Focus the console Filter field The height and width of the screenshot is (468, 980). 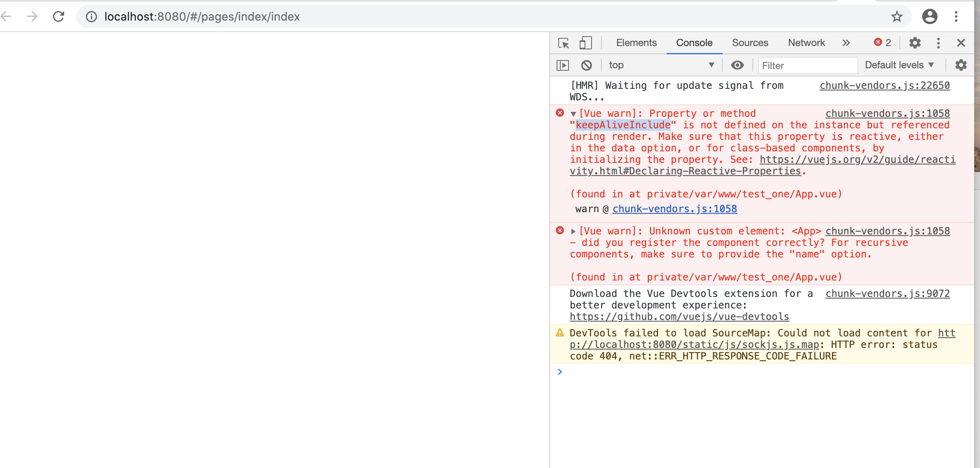pyautogui.click(x=808, y=65)
